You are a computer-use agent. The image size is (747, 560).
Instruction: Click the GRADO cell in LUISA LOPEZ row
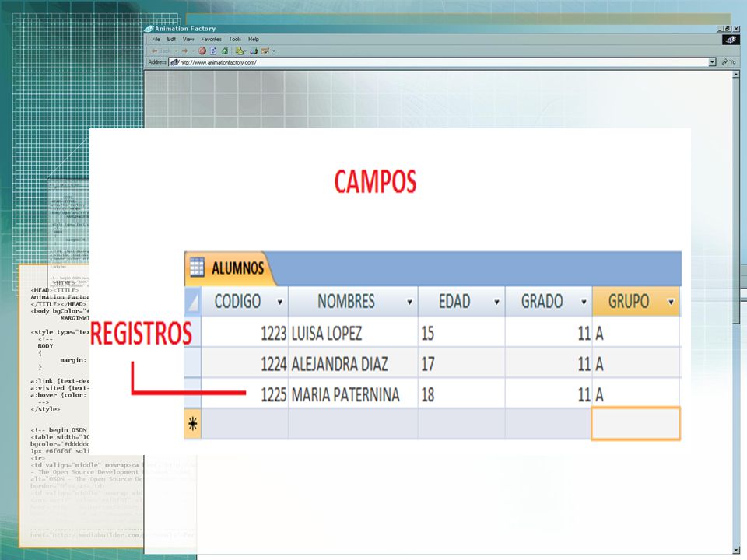pyautogui.click(x=549, y=332)
